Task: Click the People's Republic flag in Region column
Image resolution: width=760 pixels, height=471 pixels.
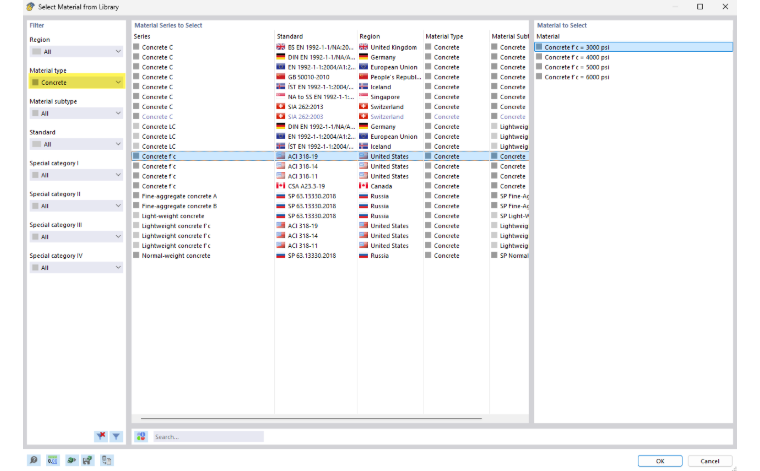Action: coord(364,77)
